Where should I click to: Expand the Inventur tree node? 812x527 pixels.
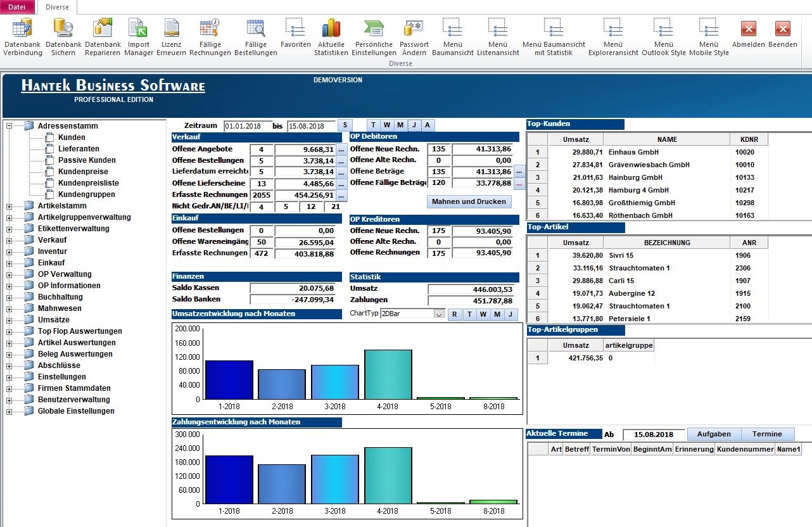(x=9, y=251)
